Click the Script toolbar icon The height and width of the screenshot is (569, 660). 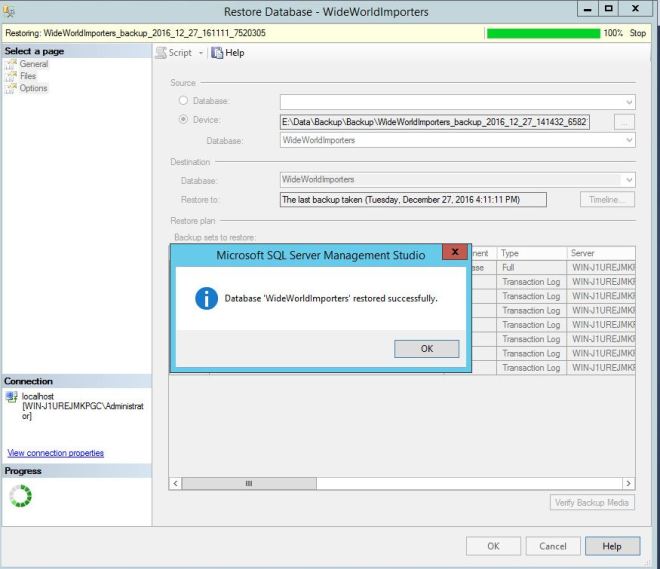click(x=161, y=53)
